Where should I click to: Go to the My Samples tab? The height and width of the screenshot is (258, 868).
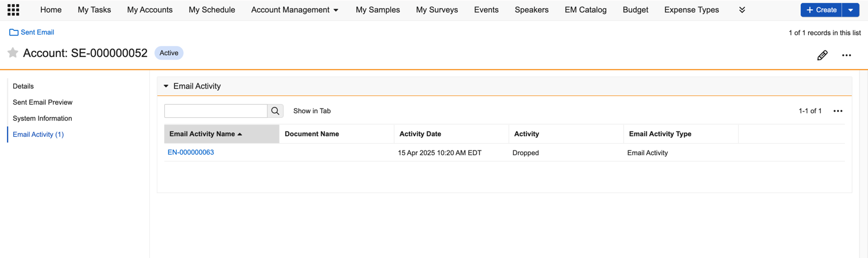point(378,10)
